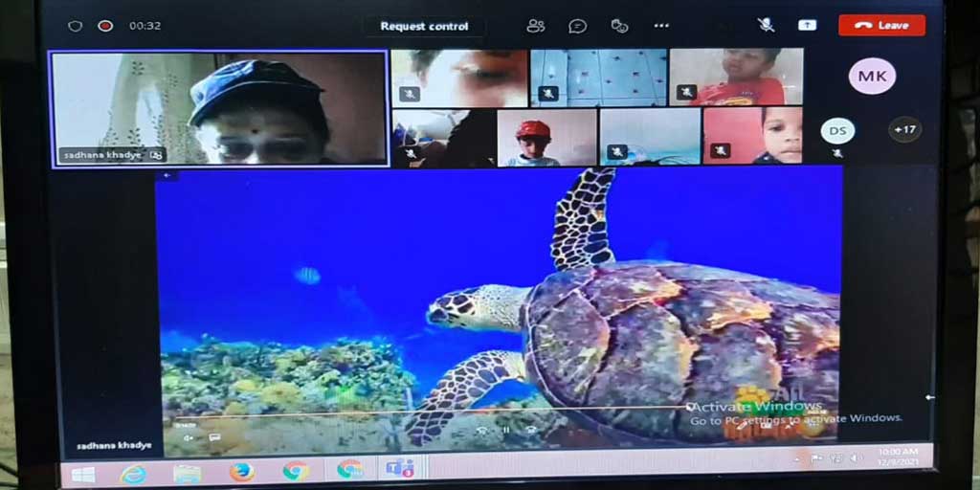
Task: Open File Explorer from the taskbar
Action: (187, 473)
